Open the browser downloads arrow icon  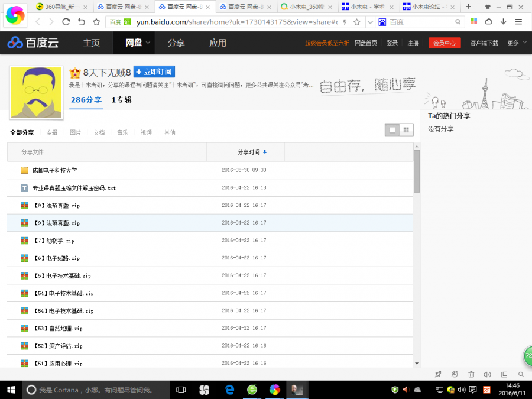[504, 22]
